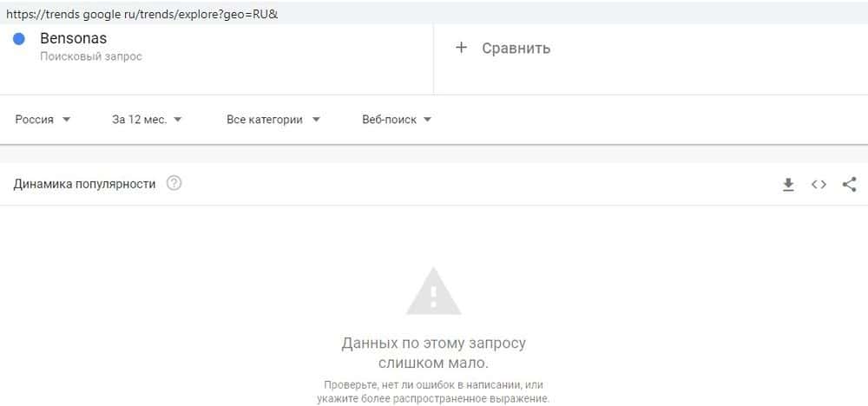
Task: Open the Россия region dropdown
Action: tap(43, 120)
